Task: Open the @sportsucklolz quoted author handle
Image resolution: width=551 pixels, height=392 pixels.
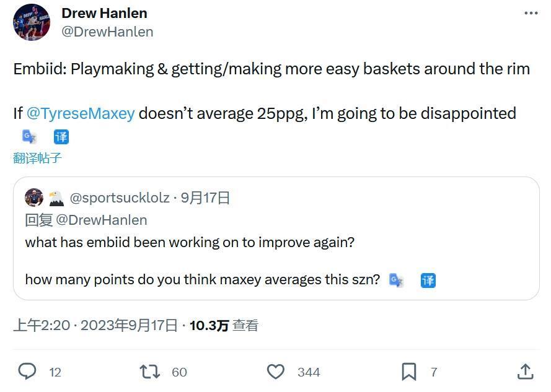Action: click(x=120, y=198)
